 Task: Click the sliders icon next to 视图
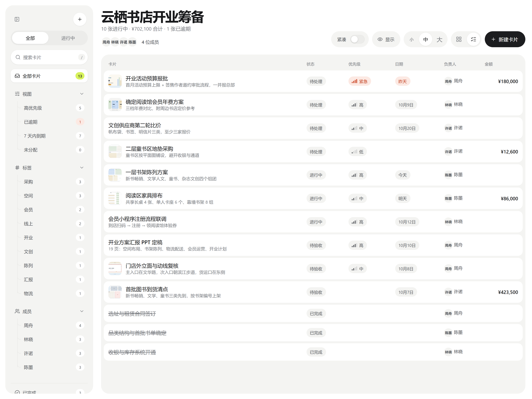(x=17, y=94)
